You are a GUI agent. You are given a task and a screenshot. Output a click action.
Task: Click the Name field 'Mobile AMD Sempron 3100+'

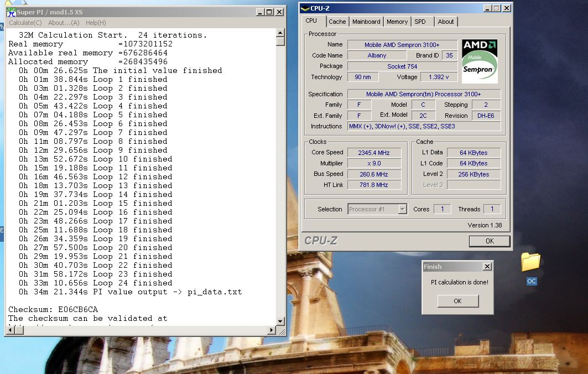click(x=402, y=45)
